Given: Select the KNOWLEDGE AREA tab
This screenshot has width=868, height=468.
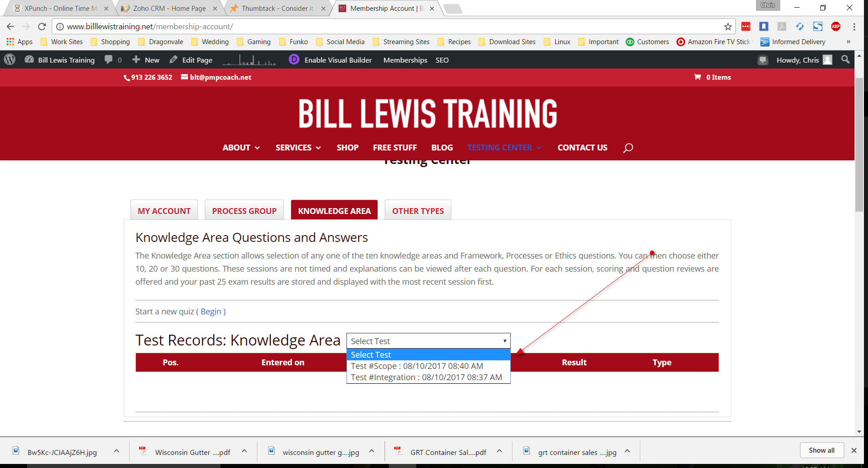Looking at the screenshot, I should (334, 210).
